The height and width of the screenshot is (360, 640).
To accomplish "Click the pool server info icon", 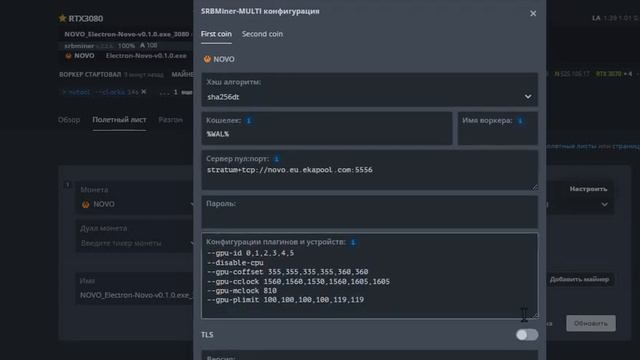I will coord(276,158).
